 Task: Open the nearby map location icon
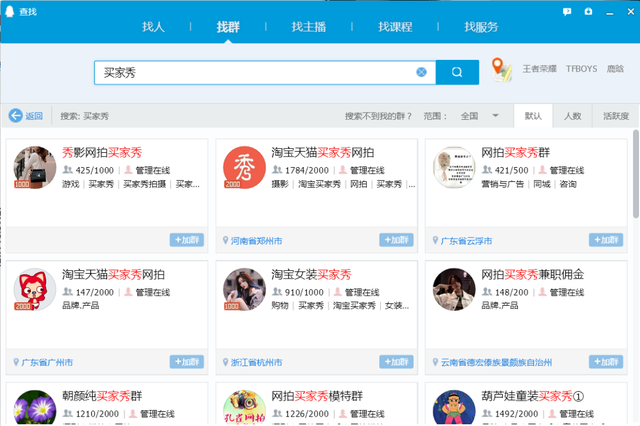click(x=501, y=70)
